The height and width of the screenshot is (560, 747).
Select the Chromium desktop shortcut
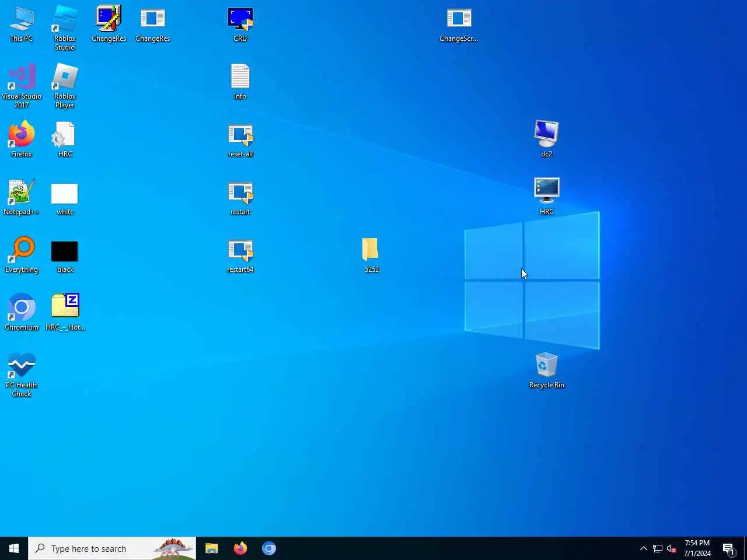[22, 313]
